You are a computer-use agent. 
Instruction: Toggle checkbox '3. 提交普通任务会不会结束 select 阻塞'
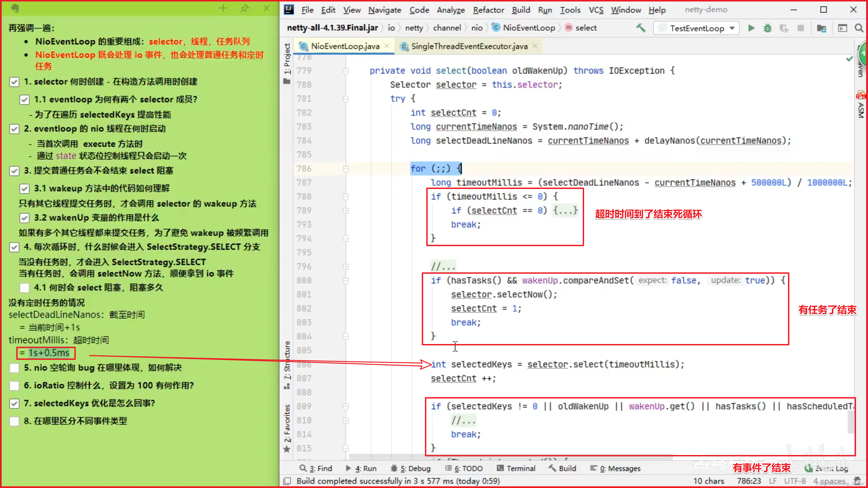coord(14,171)
